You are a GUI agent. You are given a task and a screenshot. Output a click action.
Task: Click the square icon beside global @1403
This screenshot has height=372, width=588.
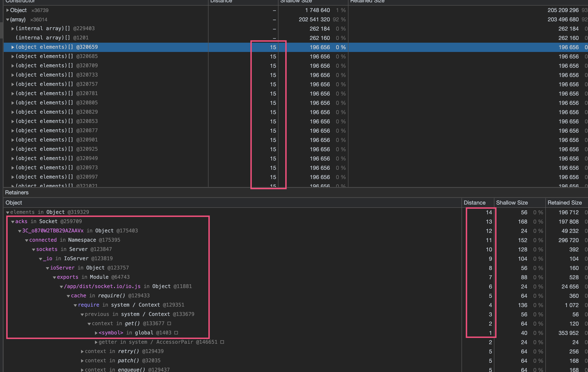click(x=176, y=333)
